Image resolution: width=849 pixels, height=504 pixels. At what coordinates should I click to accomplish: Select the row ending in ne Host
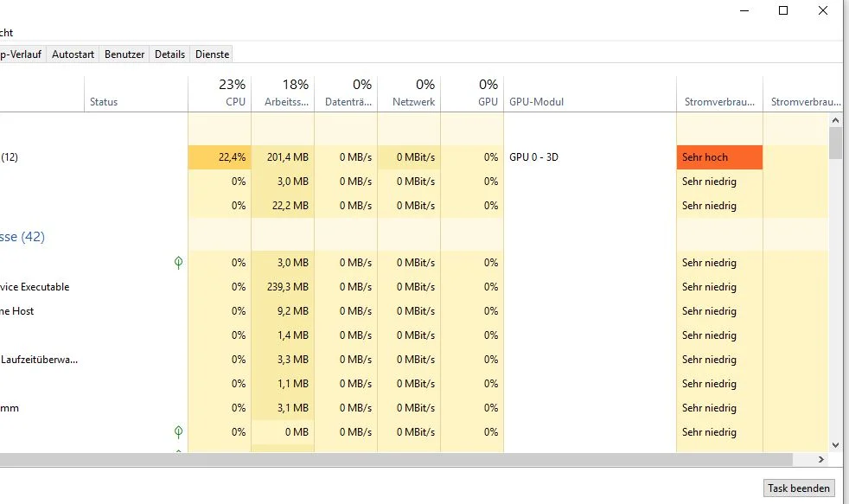414,311
